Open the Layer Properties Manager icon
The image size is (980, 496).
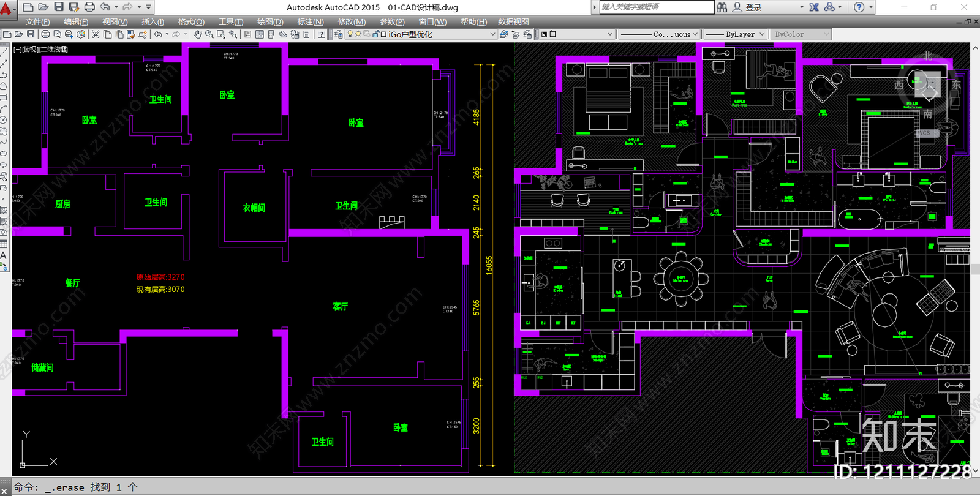[x=338, y=34]
